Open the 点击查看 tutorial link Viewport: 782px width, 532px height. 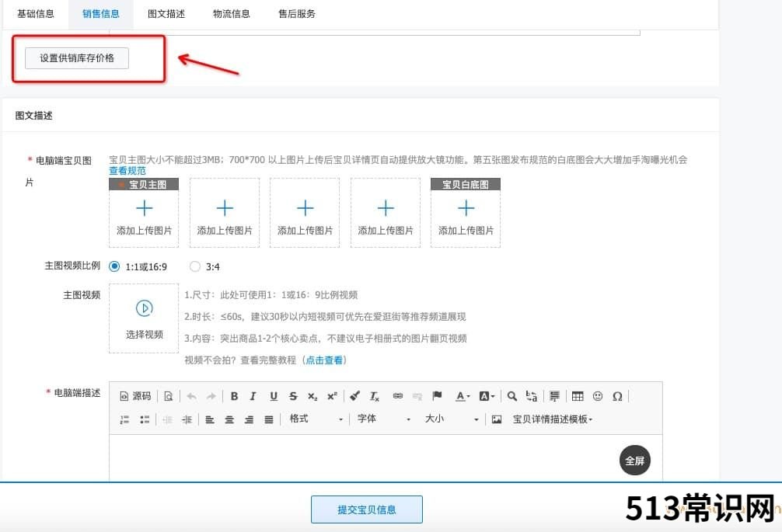(324, 360)
